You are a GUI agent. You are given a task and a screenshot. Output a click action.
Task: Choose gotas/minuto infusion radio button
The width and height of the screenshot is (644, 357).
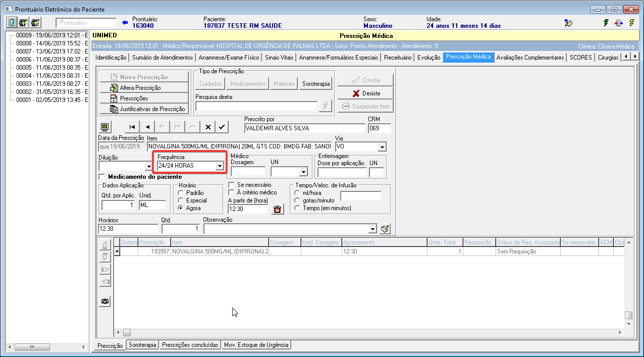(x=297, y=200)
